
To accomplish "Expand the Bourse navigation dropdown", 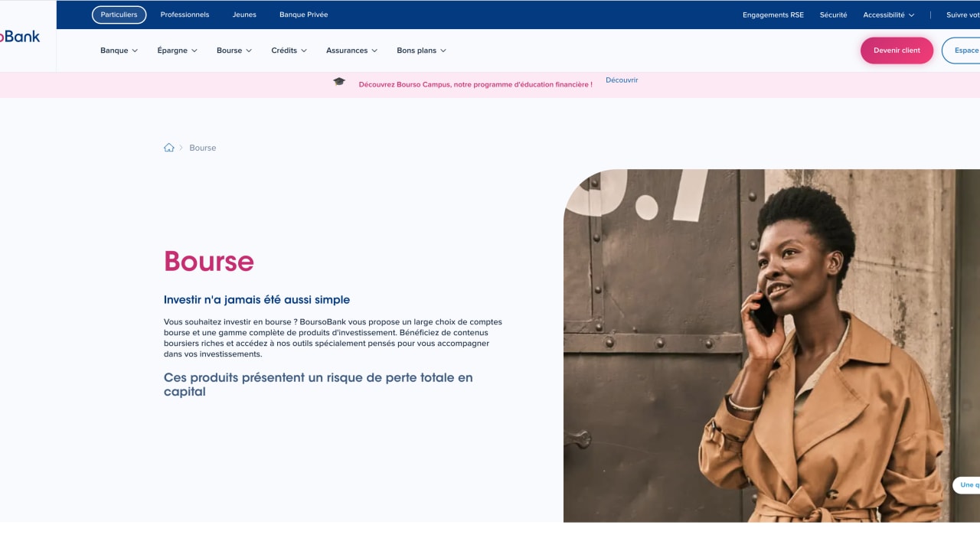I will (x=234, y=50).
